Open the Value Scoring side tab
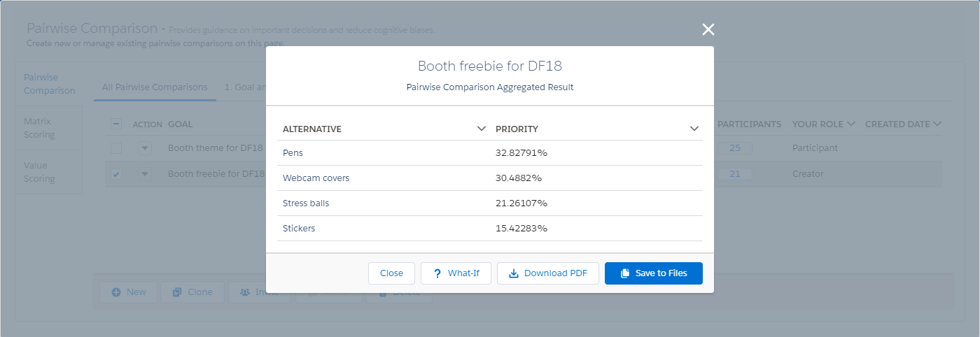Viewport: 980px width, 337px height. (x=49, y=172)
